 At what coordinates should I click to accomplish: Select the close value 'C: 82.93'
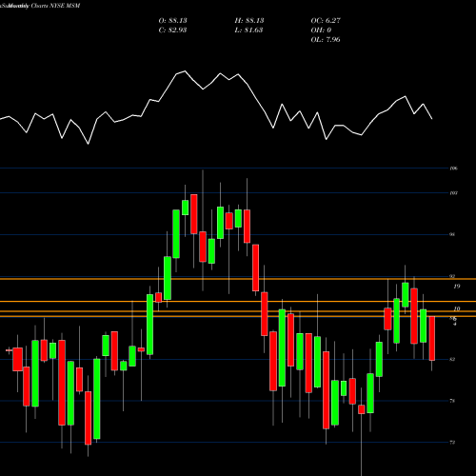click(172, 30)
